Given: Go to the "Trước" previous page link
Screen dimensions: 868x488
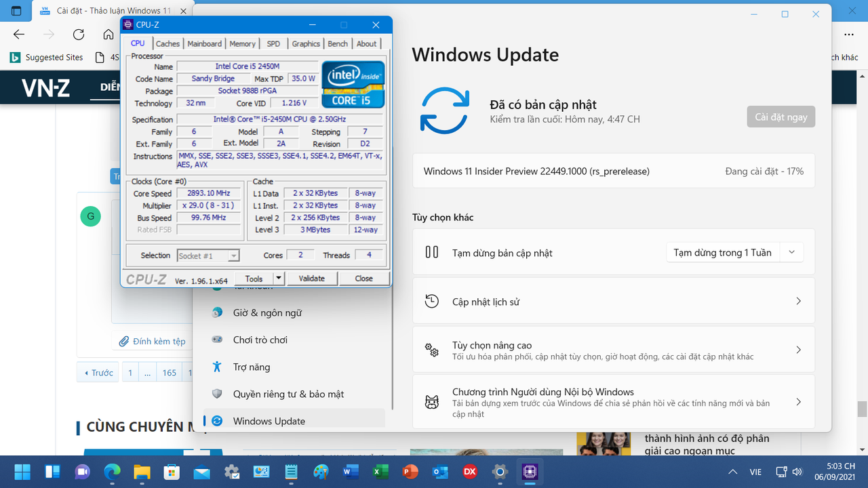Looking at the screenshot, I should (x=99, y=373).
